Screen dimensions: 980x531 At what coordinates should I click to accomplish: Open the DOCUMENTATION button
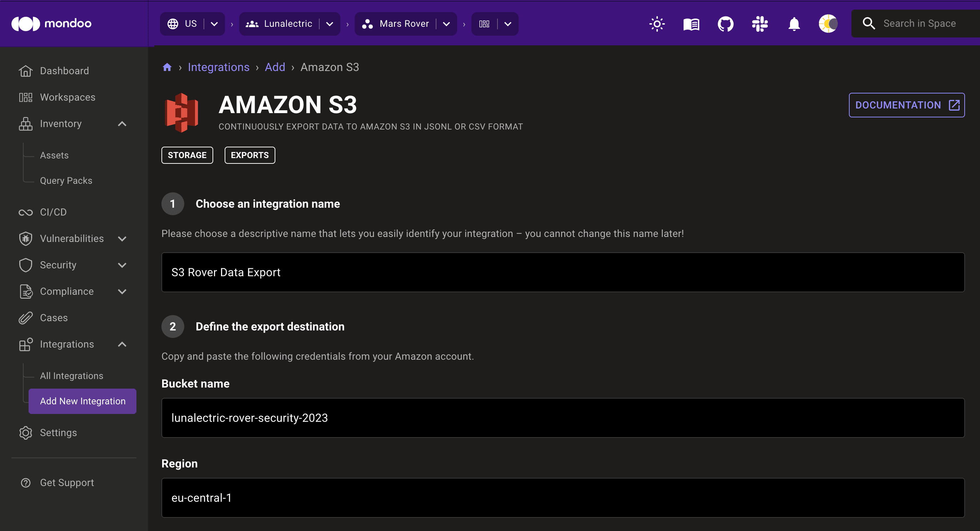(x=906, y=105)
